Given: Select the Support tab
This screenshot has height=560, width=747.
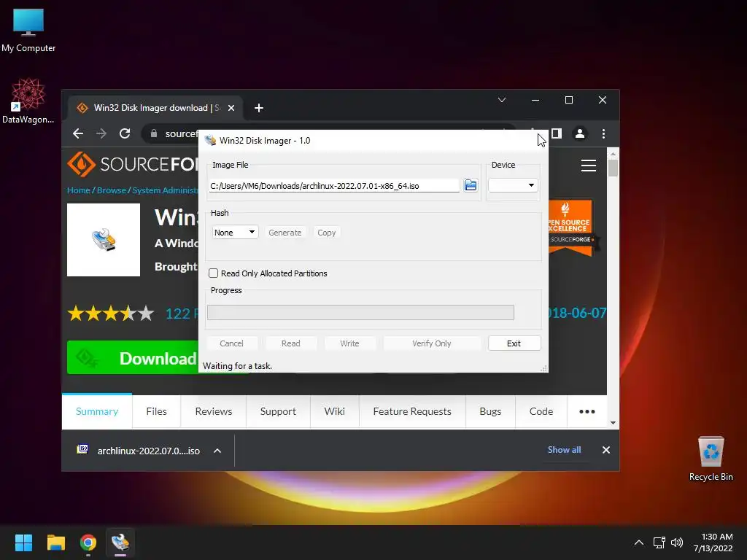Looking at the screenshot, I should [278, 411].
